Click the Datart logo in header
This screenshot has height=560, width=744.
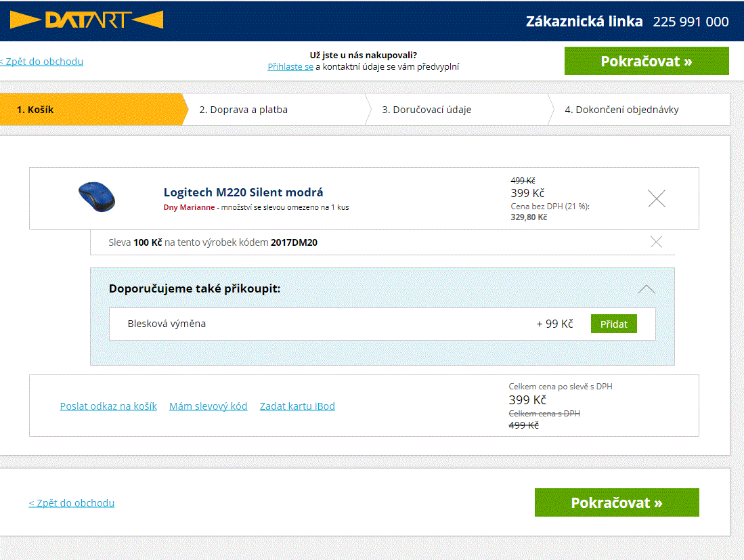tap(87, 20)
